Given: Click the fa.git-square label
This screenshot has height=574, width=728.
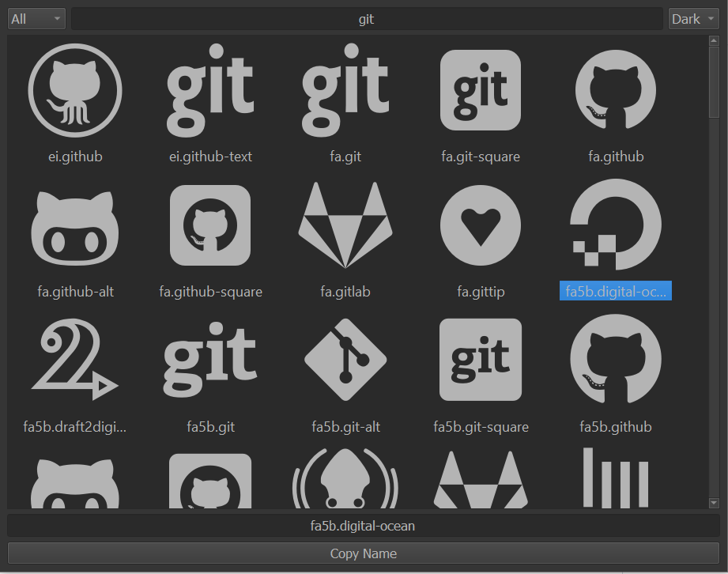Looking at the screenshot, I should click(481, 157).
